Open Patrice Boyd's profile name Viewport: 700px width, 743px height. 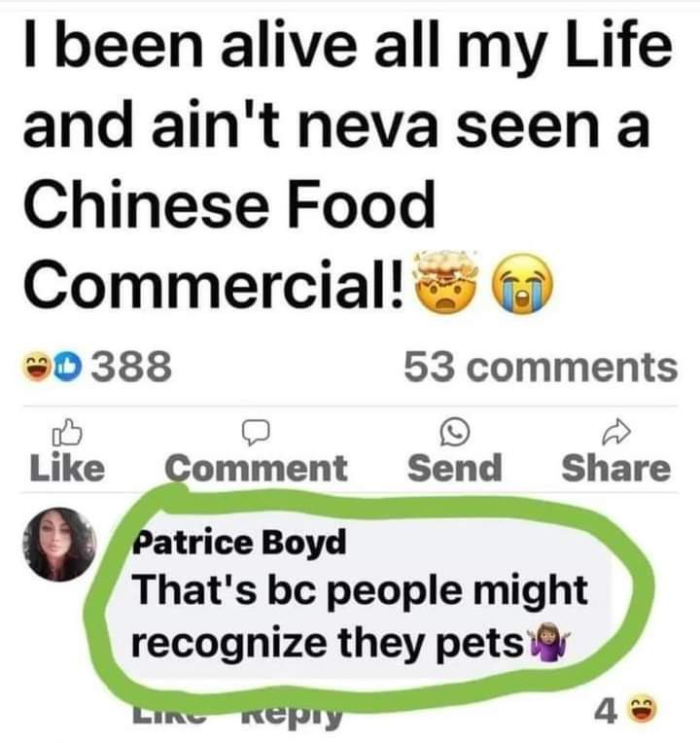(239, 543)
